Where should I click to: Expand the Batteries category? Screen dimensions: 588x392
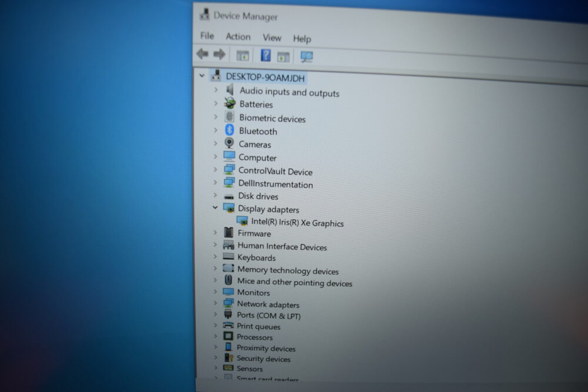[216, 103]
